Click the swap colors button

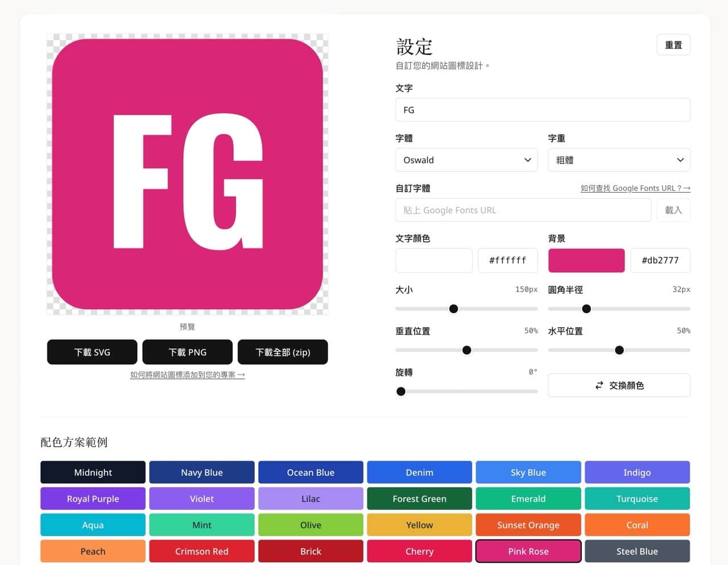click(619, 385)
